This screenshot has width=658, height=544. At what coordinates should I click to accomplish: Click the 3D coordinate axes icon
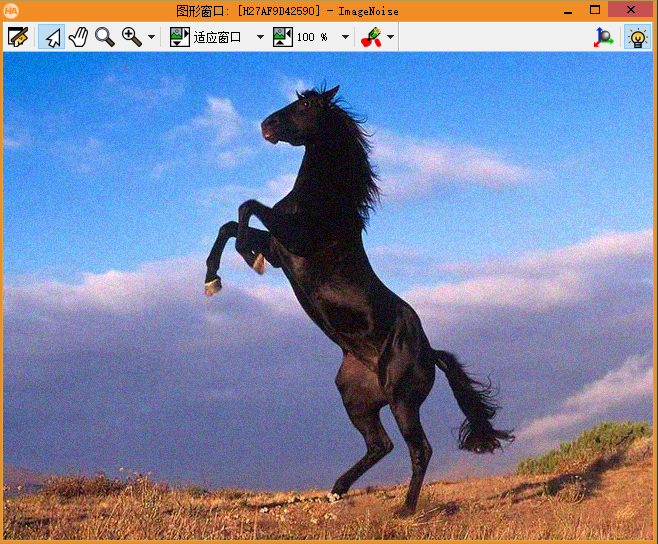603,37
